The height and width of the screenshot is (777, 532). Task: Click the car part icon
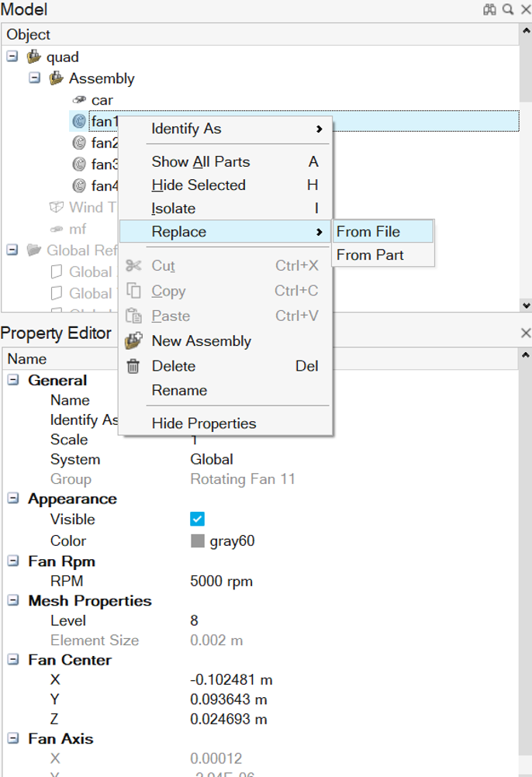tap(78, 100)
